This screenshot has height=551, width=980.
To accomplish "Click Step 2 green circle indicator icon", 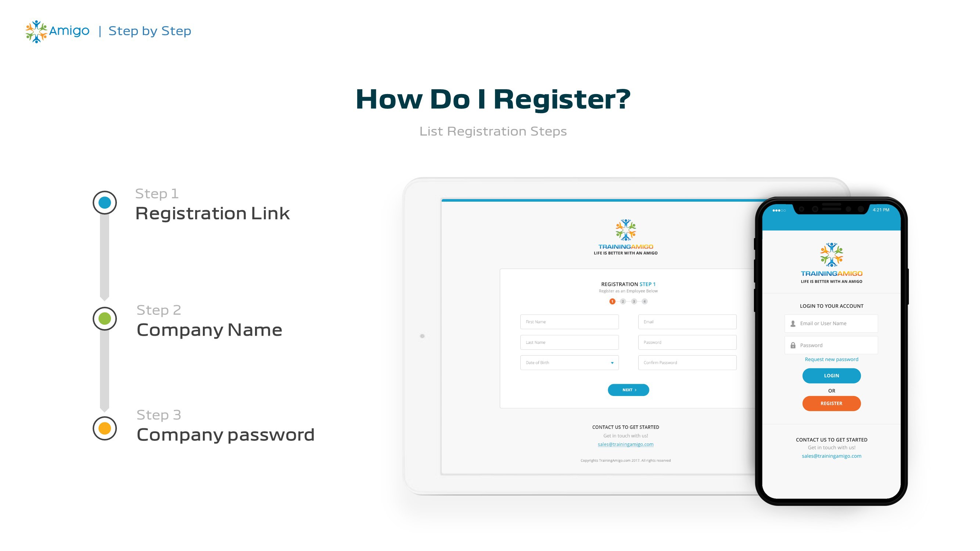I will click(104, 317).
